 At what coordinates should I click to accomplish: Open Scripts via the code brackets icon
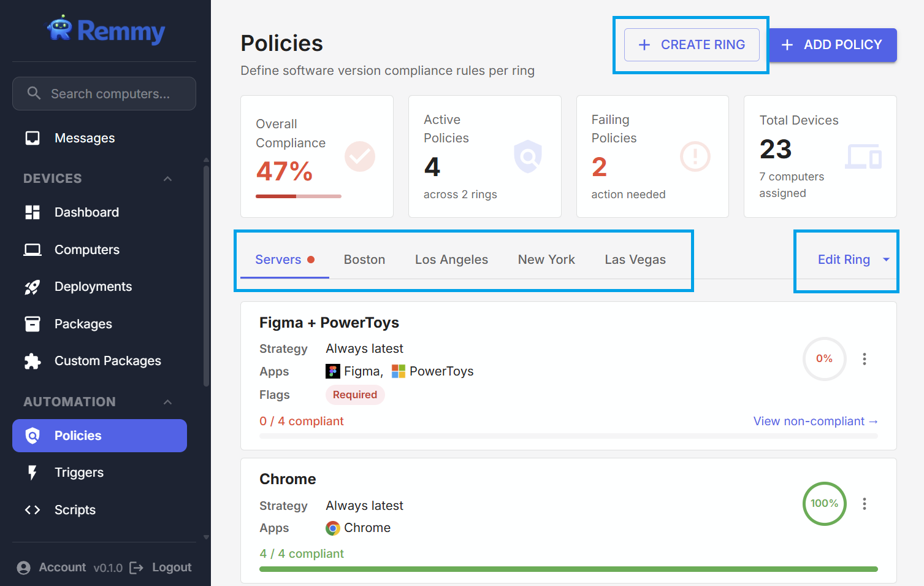pos(32,510)
